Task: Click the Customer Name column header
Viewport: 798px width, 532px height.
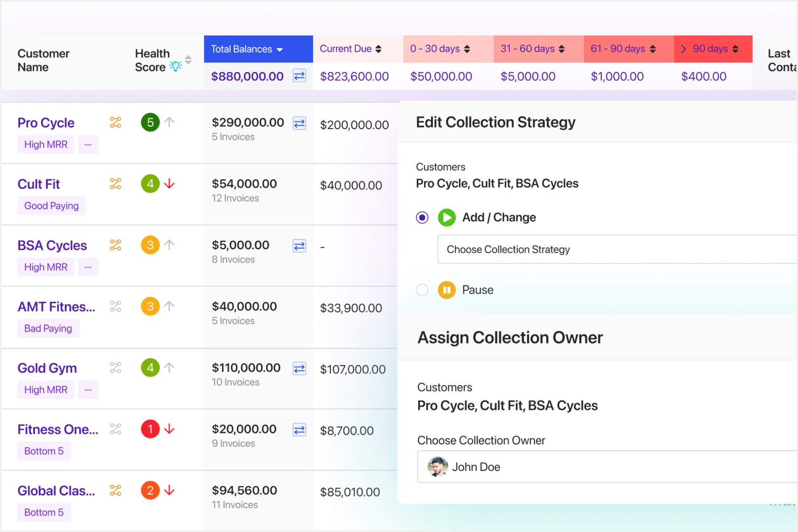Action: (x=43, y=60)
